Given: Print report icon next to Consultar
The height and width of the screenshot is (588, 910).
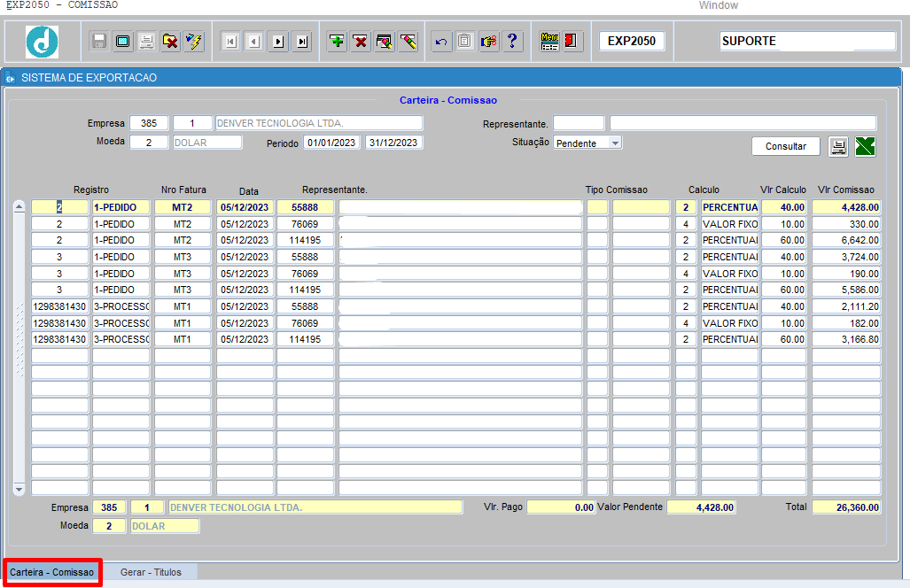Looking at the screenshot, I should tap(838, 147).
